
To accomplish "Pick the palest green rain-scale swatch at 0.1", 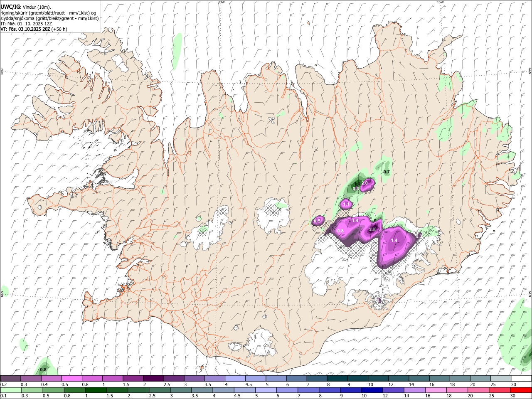I will 11,390.
